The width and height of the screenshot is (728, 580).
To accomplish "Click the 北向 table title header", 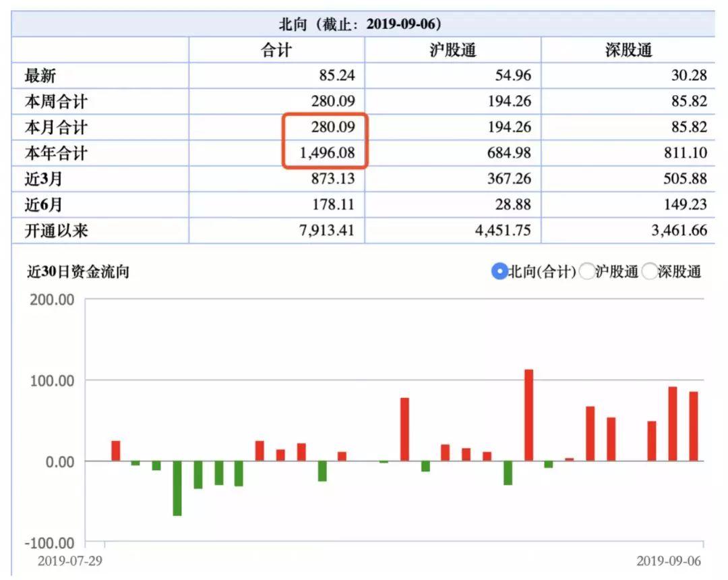I will tap(360, 24).
